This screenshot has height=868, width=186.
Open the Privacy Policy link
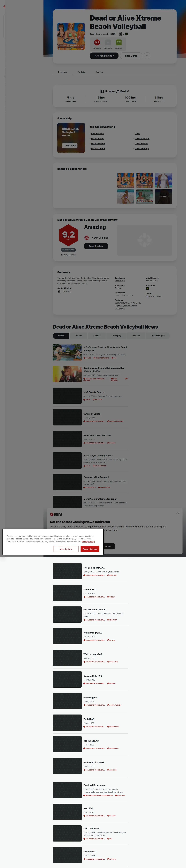click(88, 542)
